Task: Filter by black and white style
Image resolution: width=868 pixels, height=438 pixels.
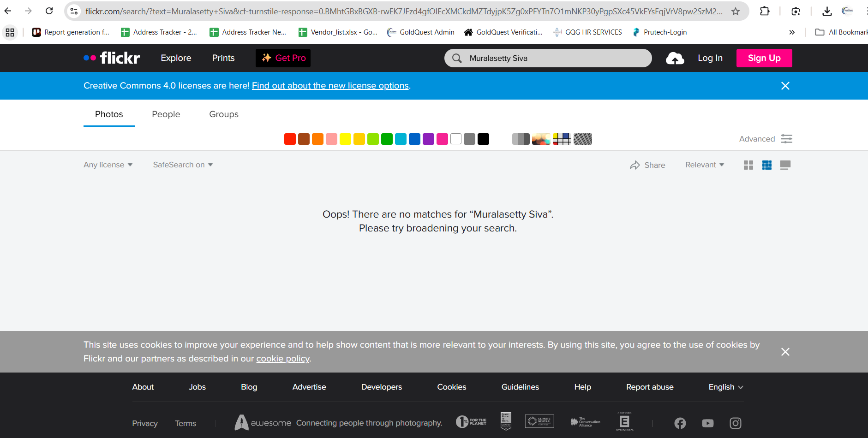Action: point(521,139)
